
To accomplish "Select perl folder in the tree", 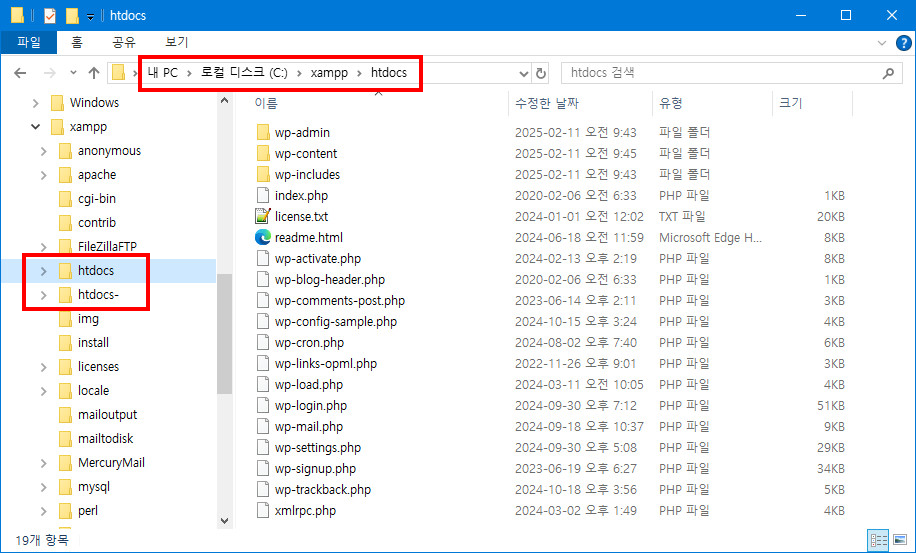I will (x=88, y=511).
